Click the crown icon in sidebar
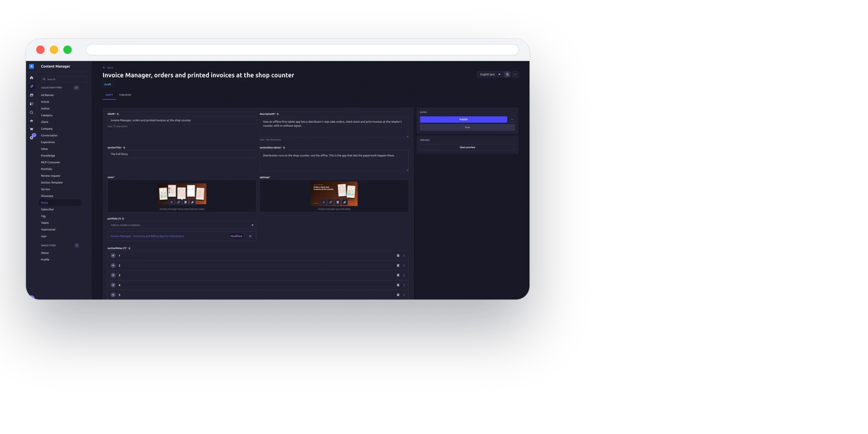 point(31,121)
